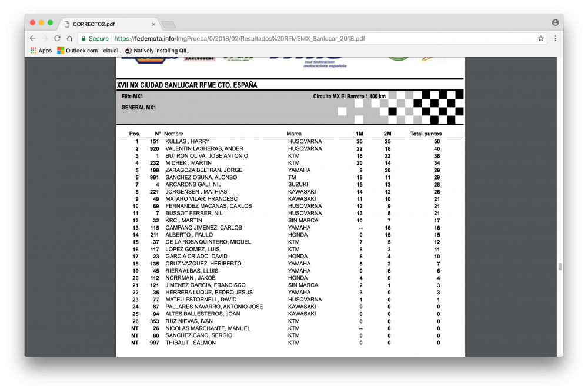Click the name JORGENSEN , MATHIAS
Image resolution: width=588 pixels, height=392 pixels.
tap(196, 191)
